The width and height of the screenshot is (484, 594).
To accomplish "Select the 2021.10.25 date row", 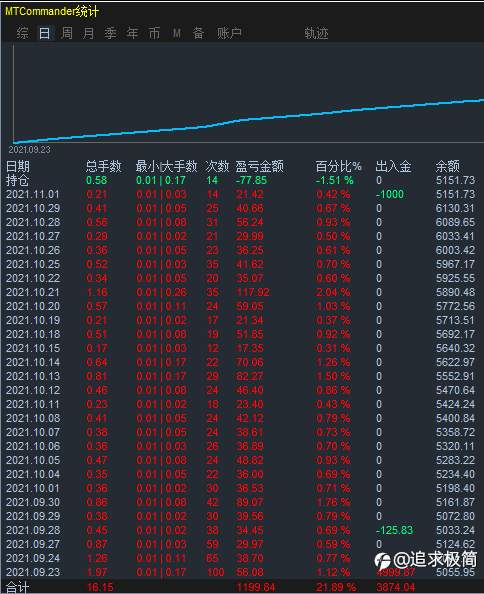I will (x=33, y=264).
